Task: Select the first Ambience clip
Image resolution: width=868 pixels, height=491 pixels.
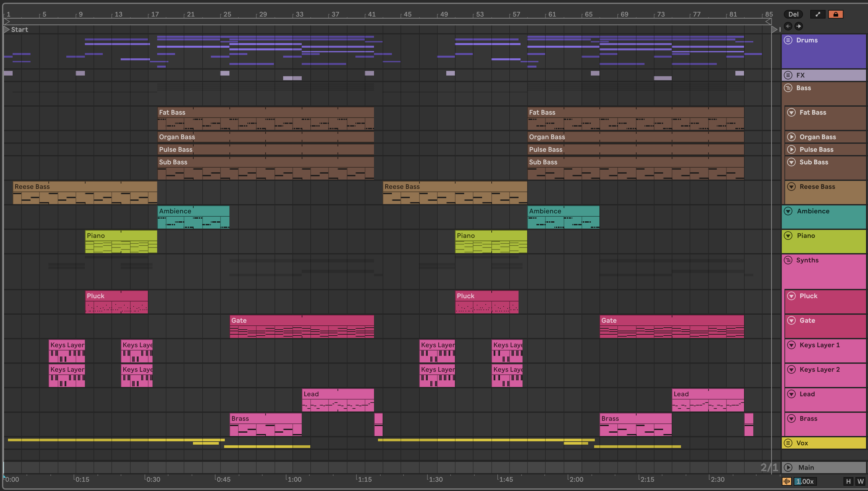Action: 193,217
